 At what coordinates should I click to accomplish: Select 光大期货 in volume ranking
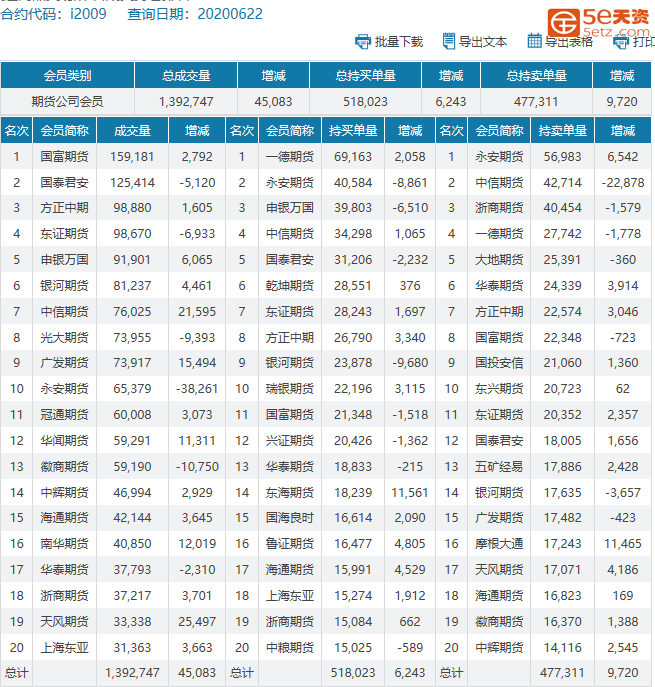tap(64, 337)
